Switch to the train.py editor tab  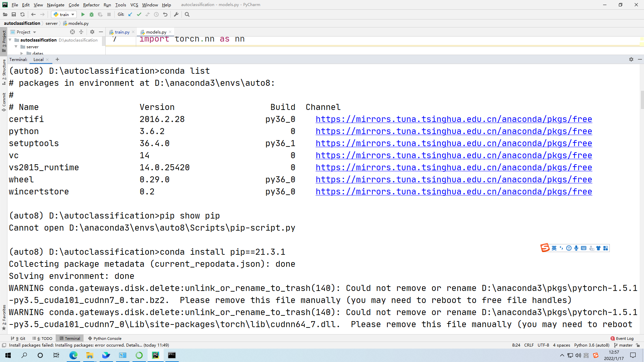122,32
